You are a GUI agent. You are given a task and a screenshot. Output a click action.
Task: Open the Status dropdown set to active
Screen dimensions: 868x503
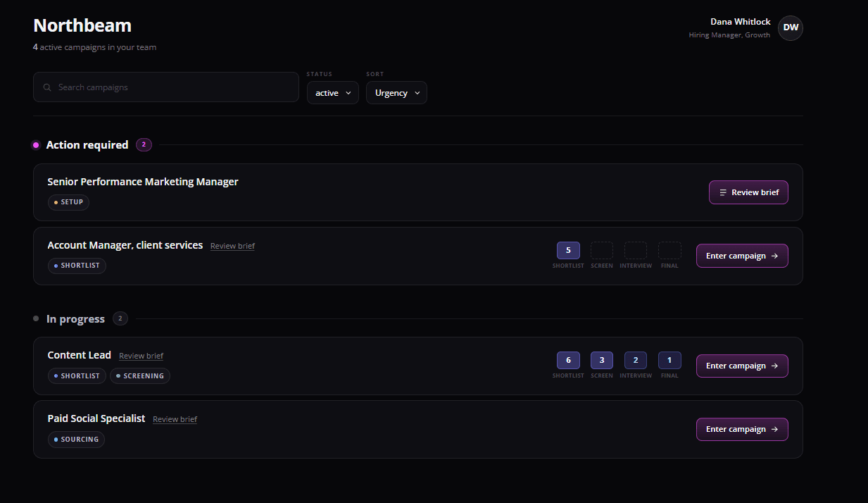[x=333, y=93]
